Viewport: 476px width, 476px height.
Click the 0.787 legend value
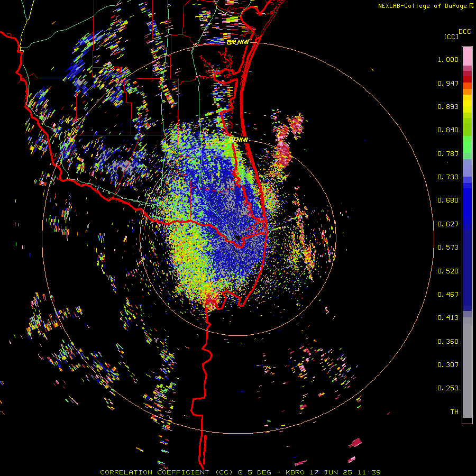448,153
